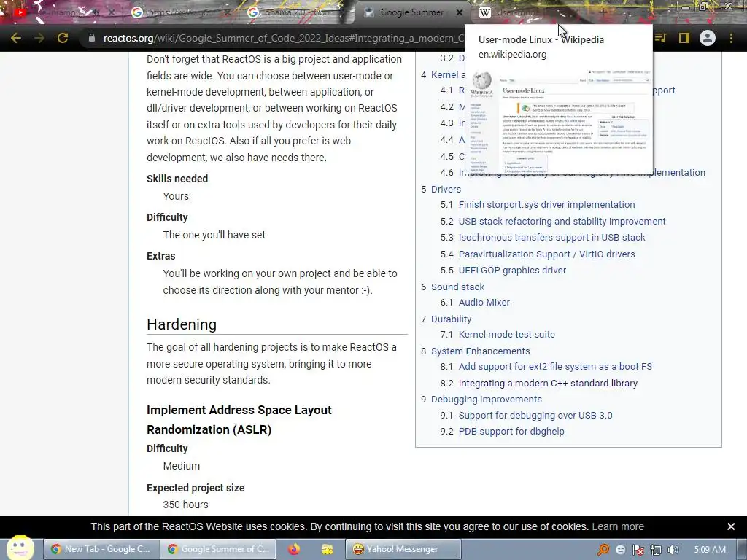The width and height of the screenshot is (747, 560).
Task: Click the Hardening section heading
Action: tap(182, 324)
